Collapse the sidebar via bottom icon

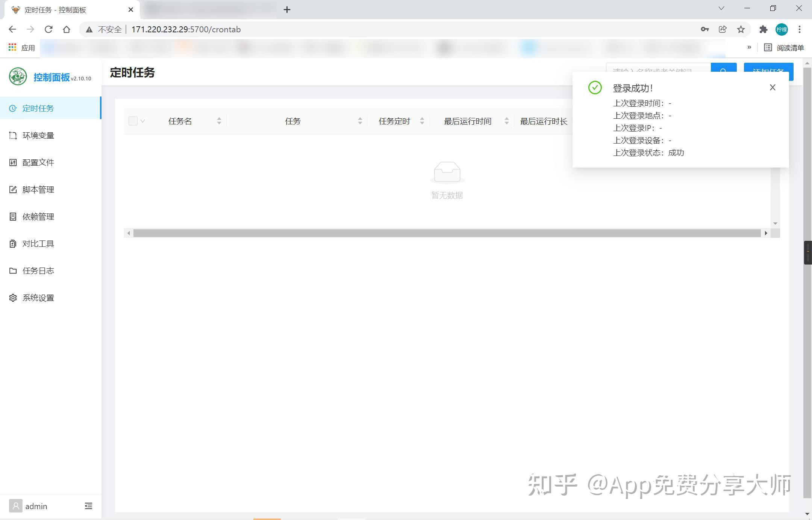click(x=88, y=506)
